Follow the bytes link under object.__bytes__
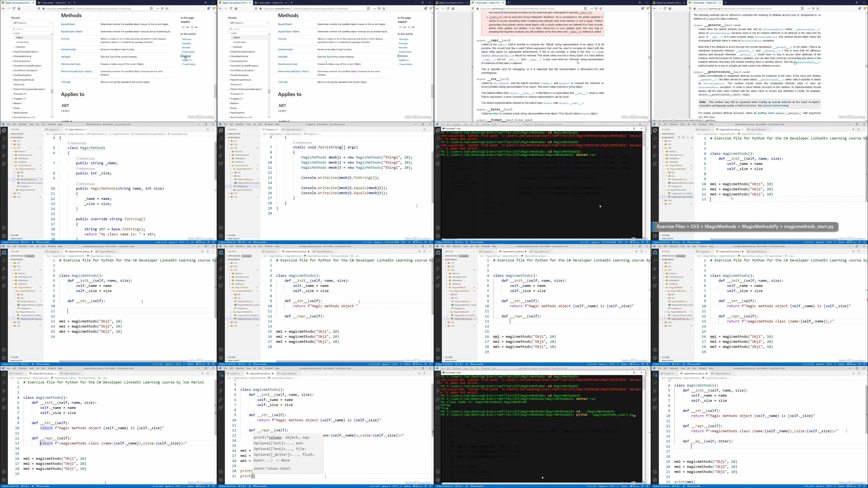Image resolution: width=868 pixels, height=488 pixels. tap(495, 114)
